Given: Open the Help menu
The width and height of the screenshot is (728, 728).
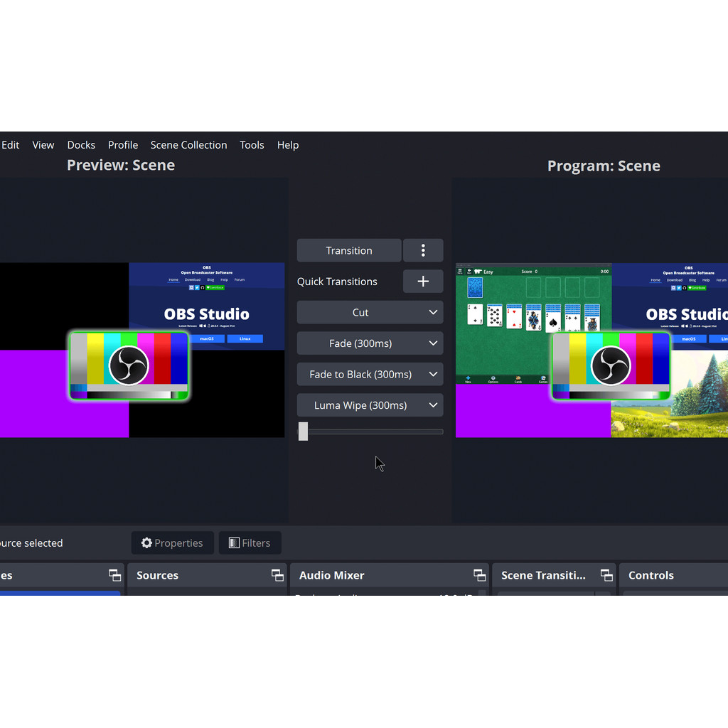Looking at the screenshot, I should 288,145.
